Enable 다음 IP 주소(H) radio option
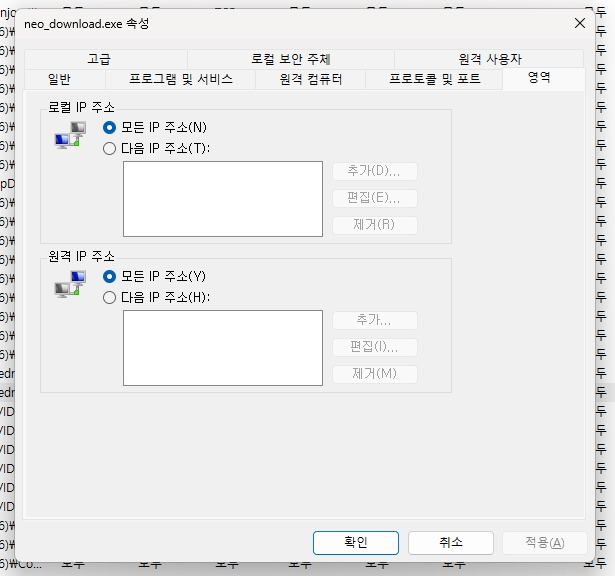This screenshot has height=576, width=615. point(109,297)
